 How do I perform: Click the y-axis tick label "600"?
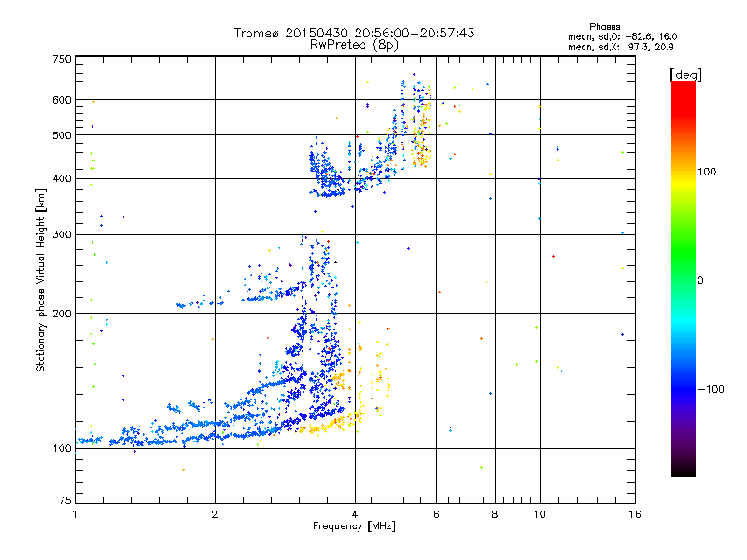(x=62, y=100)
